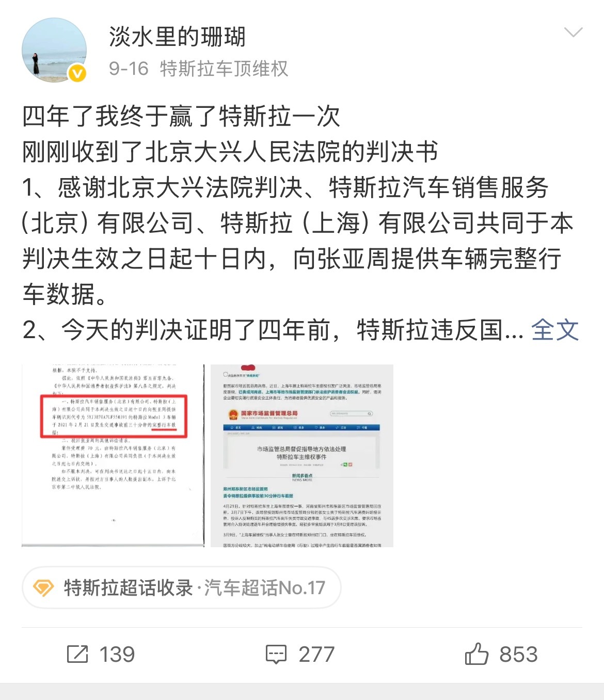Viewport: 604px width, 700px height.
Task: Click the repost share icon
Action: (x=78, y=654)
